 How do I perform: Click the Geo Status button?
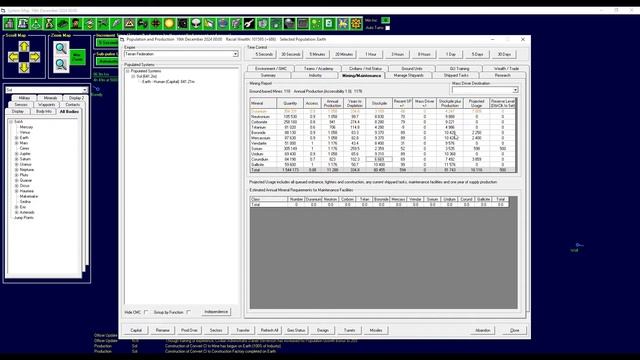pos(296,330)
